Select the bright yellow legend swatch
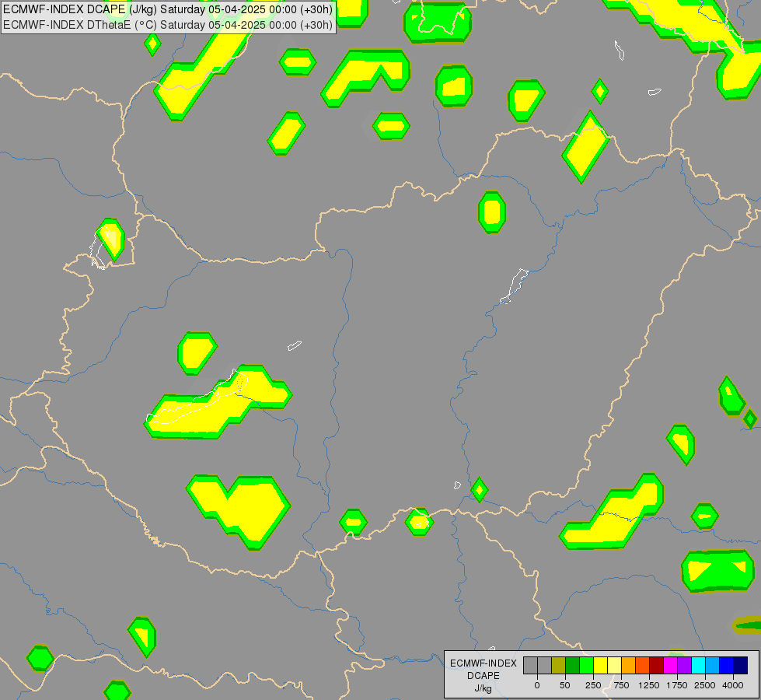This screenshot has height=700, width=761. (x=601, y=665)
